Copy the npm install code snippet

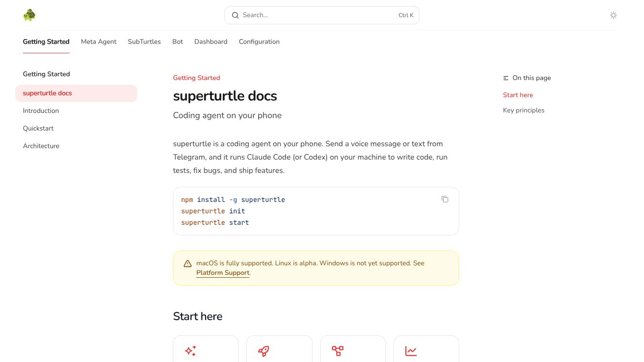pyautogui.click(x=445, y=199)
